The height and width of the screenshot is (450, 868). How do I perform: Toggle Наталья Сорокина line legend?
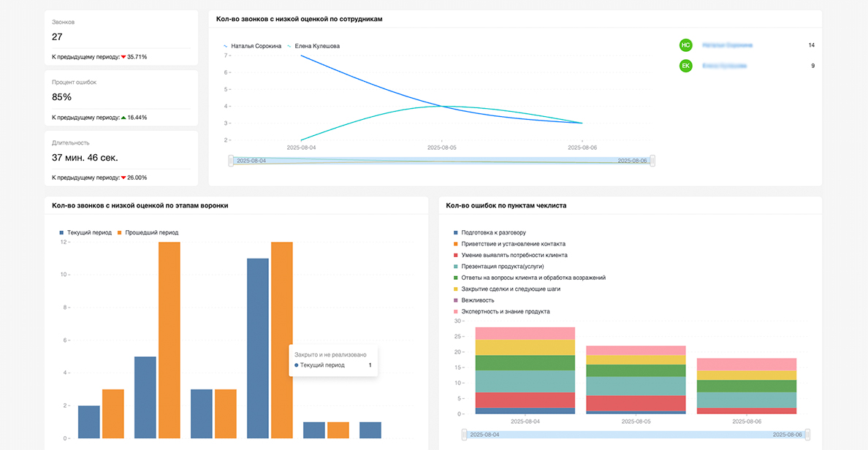coord(252,46)
